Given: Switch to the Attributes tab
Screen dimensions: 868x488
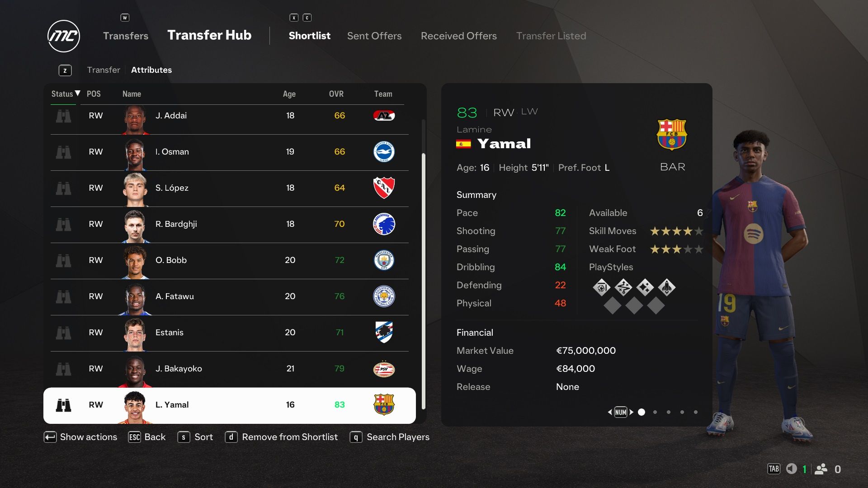Looking at the screenshot, I should click(x=151, y=70).
